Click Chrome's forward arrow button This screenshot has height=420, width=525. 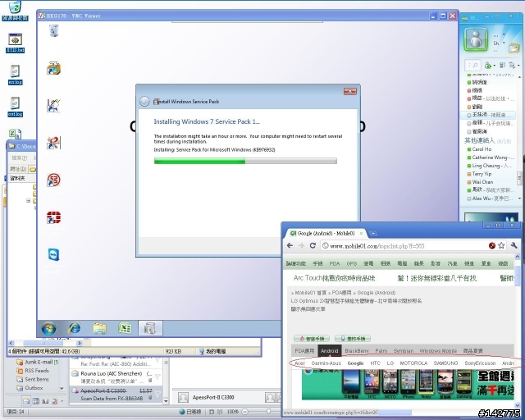tap(301, 245)
